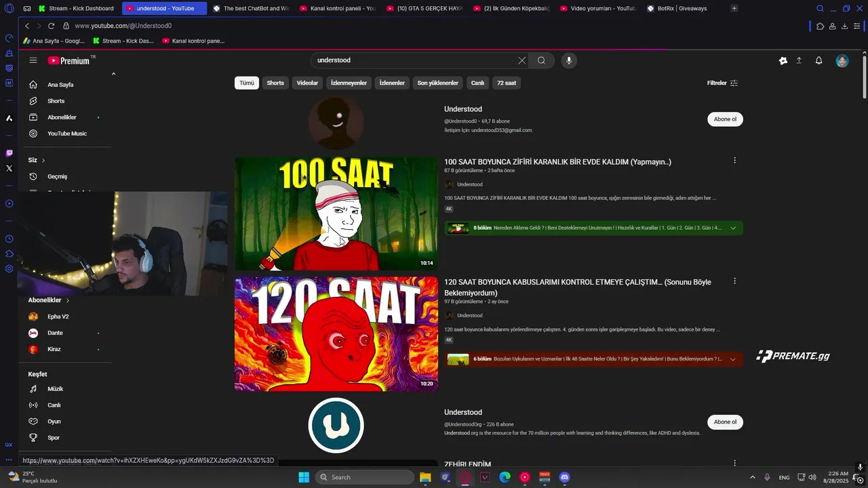Viewport: 868px width, 488px height.
Task: Select the İzlenmeyenler filter chip
Action: 349,83
